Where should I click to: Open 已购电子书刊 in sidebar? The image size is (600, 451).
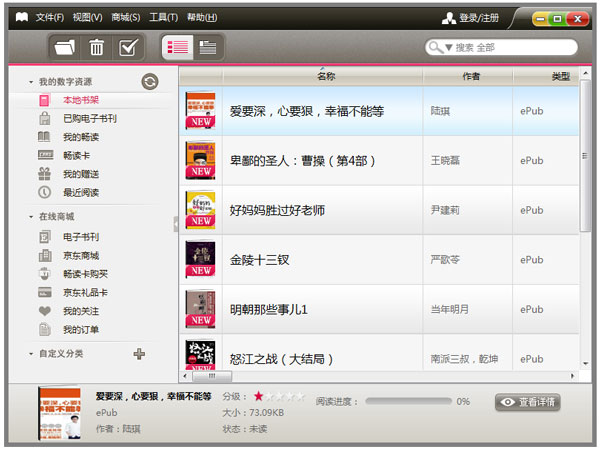point(89,118)
